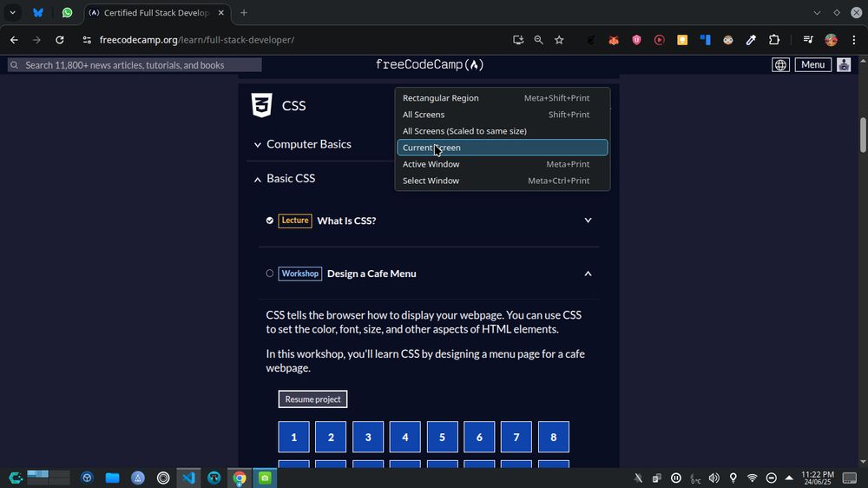868x488 pixels.
Task: Open step 5 of the workshop
Action: 443,437
